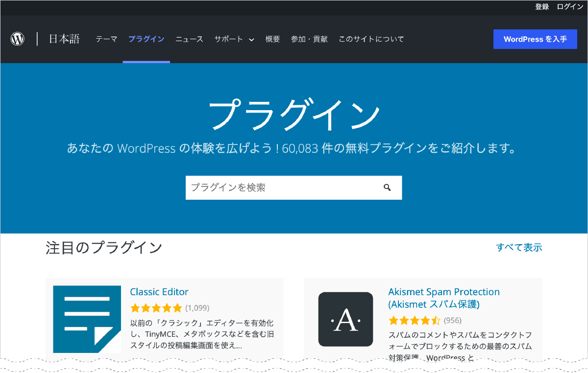Click Akismet star rating

pyautogui.click(x=415, y=321)
